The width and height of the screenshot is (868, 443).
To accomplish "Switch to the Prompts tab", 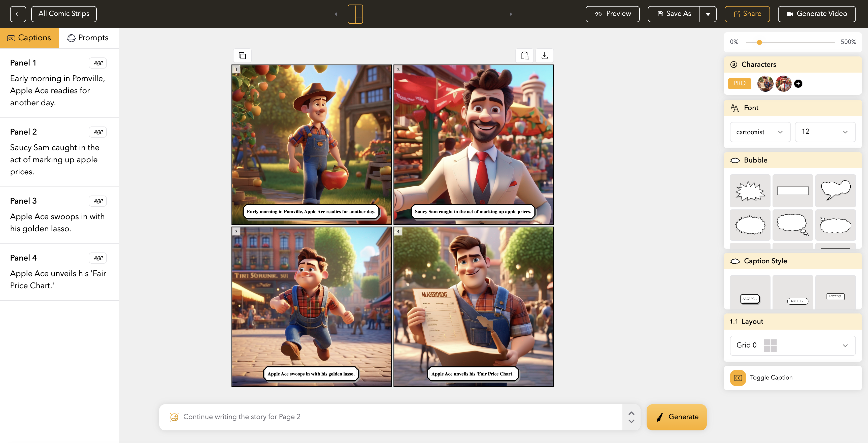I will click(x=88, y=38).
